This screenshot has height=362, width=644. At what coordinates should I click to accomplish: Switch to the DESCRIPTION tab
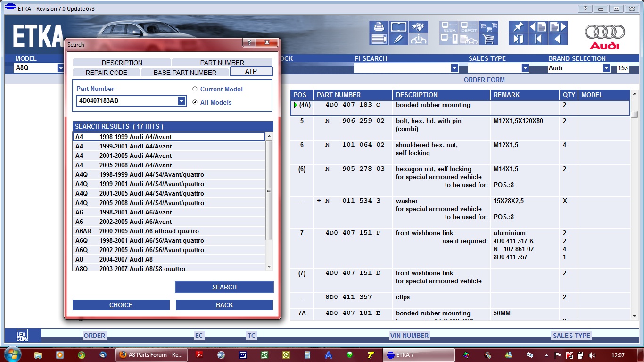(122, 63)
